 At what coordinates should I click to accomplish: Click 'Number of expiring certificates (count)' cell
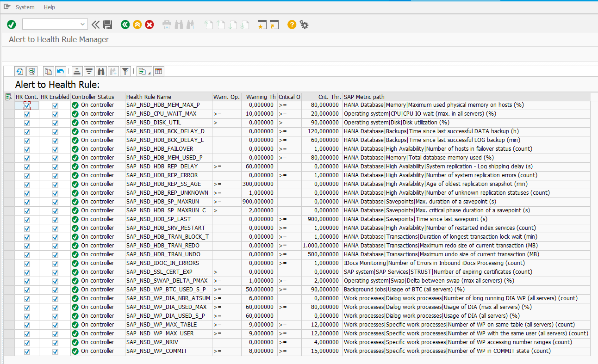click(x=467, y=272)
